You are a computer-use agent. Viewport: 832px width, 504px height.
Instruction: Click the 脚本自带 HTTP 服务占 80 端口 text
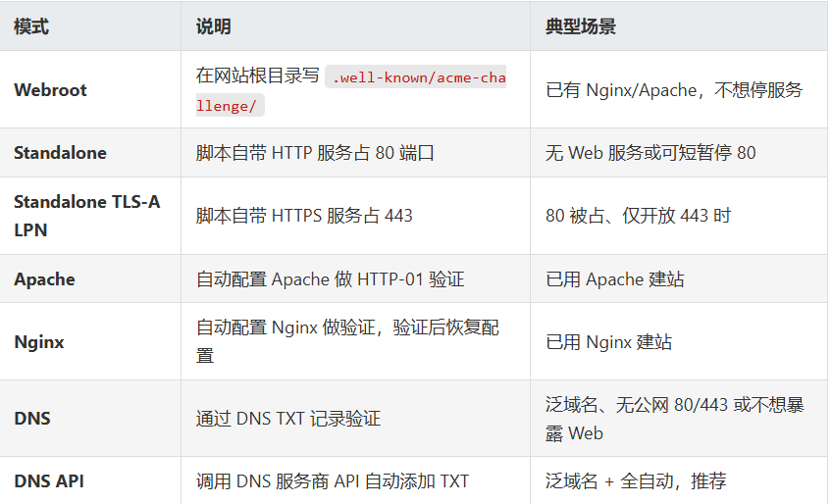point(315,153)
